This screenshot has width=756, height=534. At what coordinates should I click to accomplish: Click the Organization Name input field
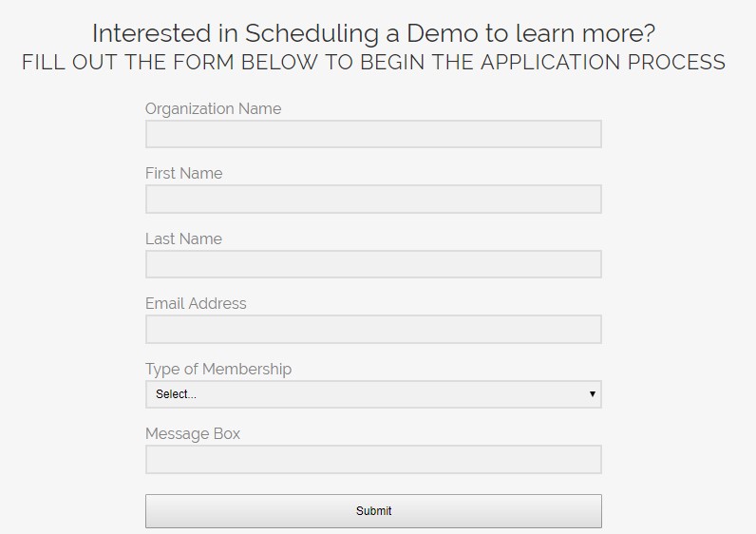pos(373,134)
